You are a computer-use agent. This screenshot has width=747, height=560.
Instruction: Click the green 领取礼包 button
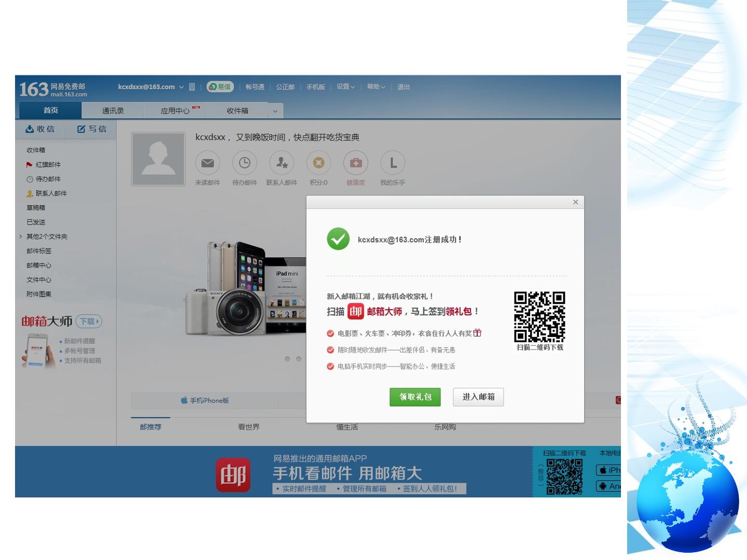coord(415,397)
